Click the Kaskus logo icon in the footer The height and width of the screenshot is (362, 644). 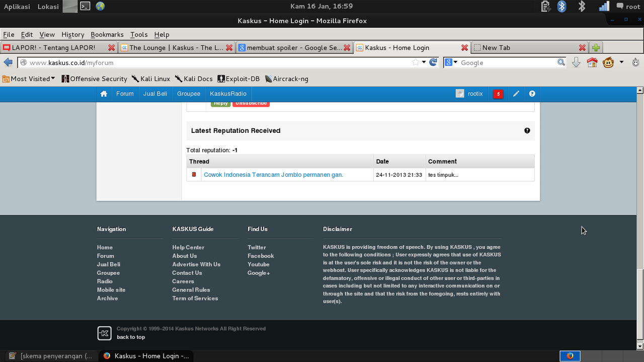tap(104, 333)
